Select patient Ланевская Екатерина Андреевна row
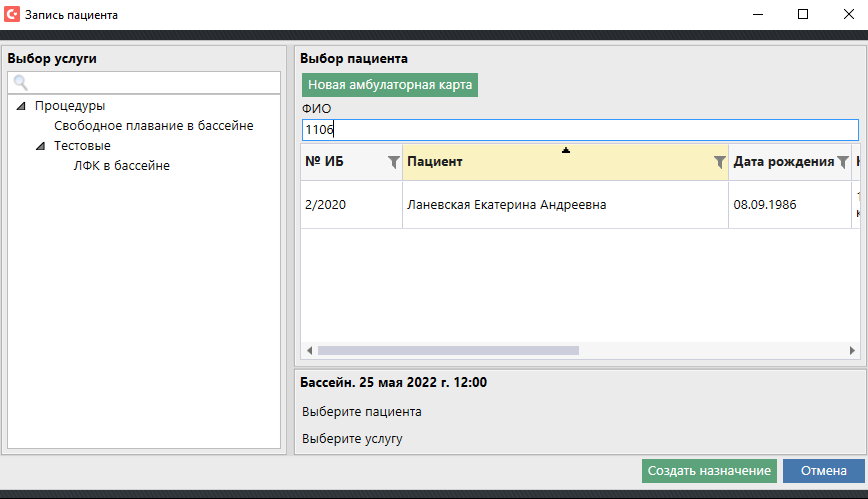The image size is (868, 499). tap(506, 205)
